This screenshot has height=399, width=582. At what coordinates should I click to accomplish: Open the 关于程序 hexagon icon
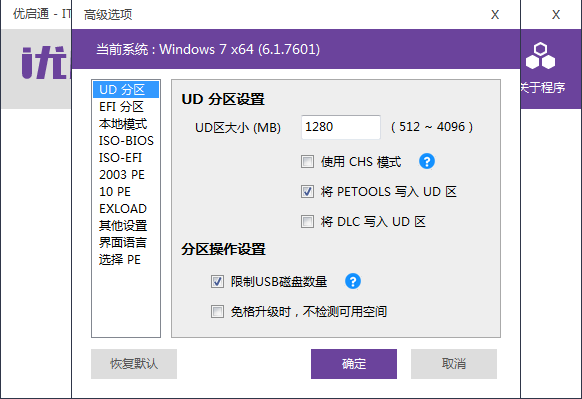[x=540, y=56]
